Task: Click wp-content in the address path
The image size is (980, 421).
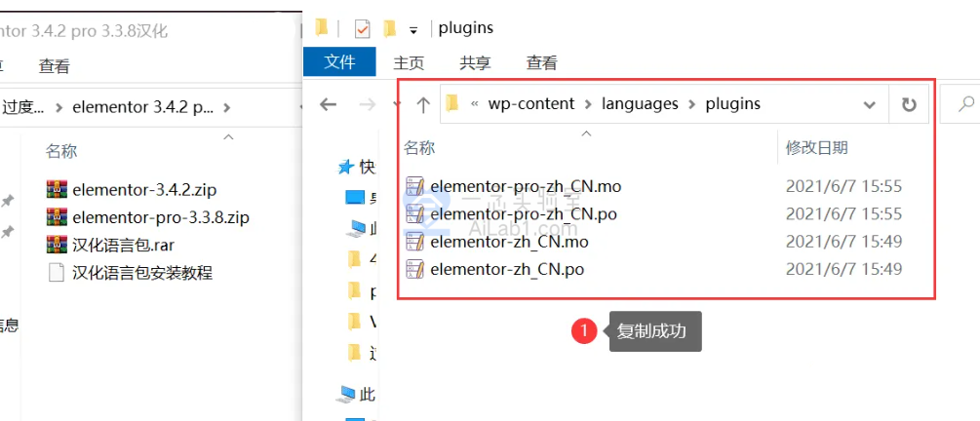Action: pyautogui.click(x=531, y=103)
